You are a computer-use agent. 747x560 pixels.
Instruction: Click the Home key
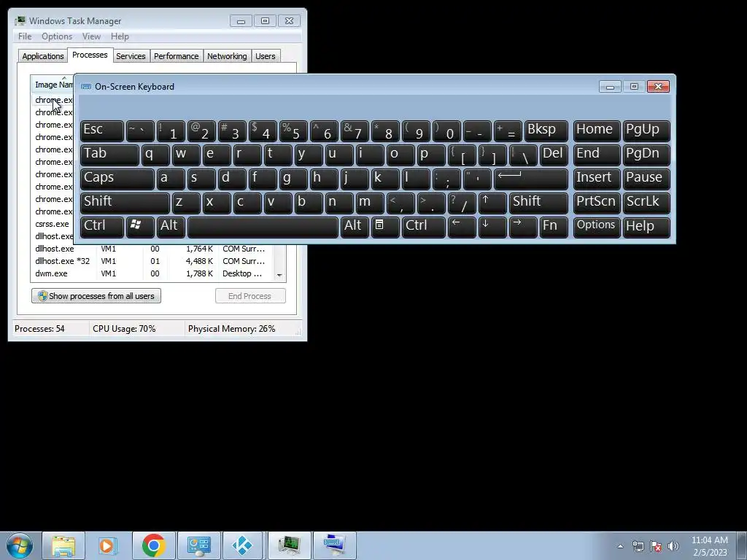(x=597, y=131)
